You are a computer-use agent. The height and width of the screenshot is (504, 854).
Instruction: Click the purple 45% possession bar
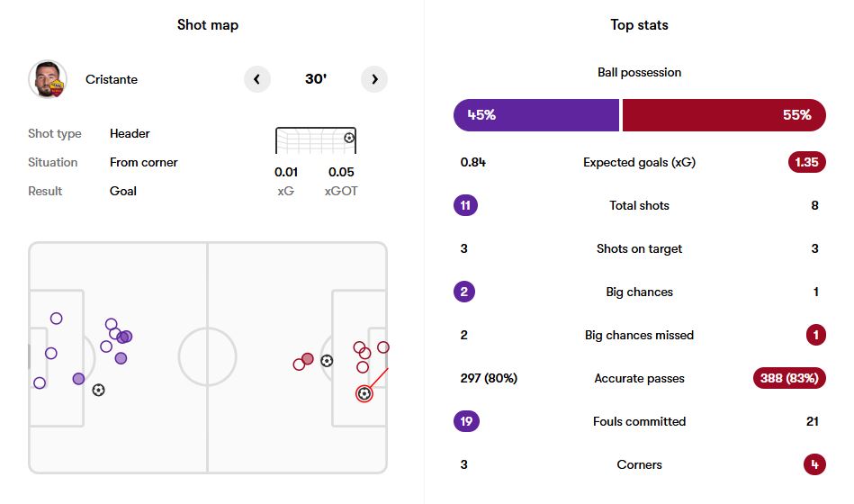(536, 115)
